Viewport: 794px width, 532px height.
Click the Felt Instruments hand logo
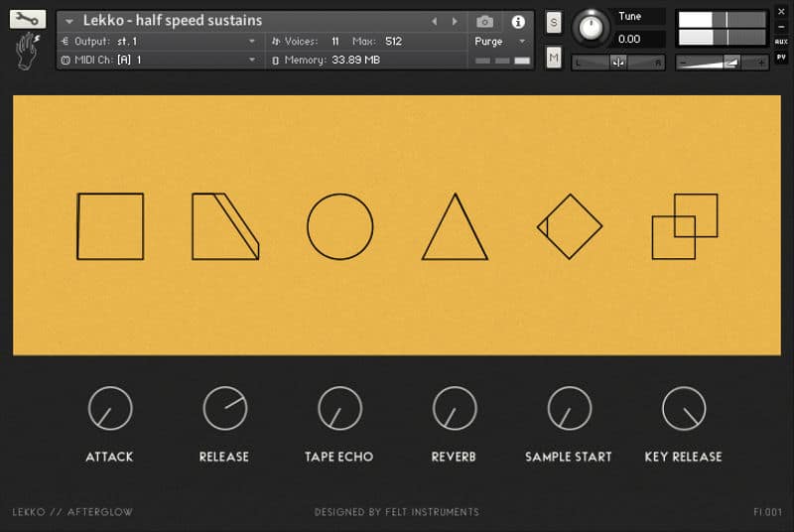click(28, 51)
